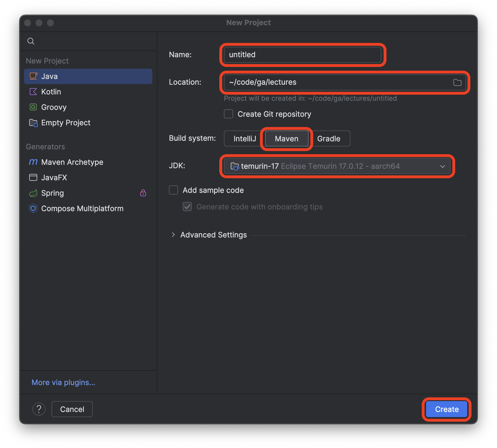Enable the Create Git repository checkbox
The width and height of the screenshot is (497, 448).
click(228, 114)
